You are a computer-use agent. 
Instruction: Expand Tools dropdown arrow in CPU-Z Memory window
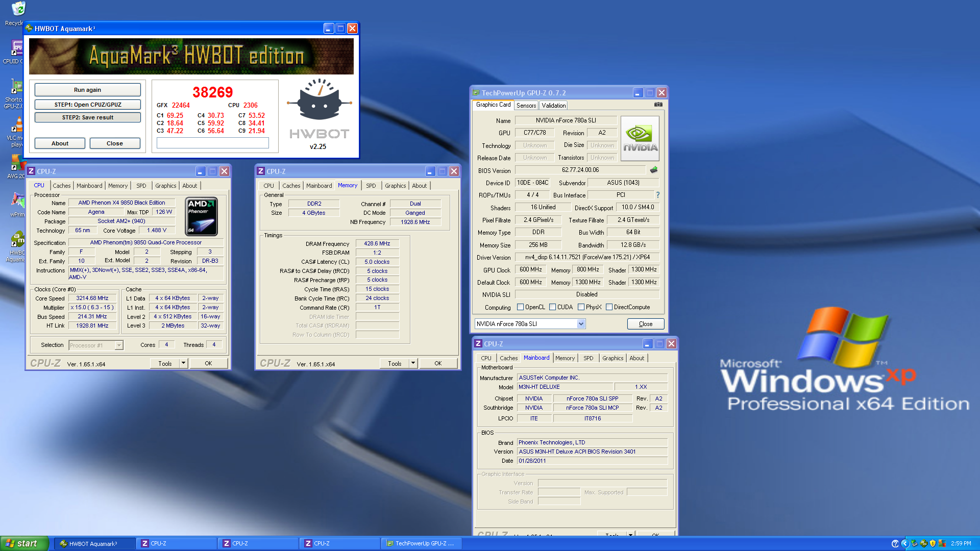click(413, 363)
